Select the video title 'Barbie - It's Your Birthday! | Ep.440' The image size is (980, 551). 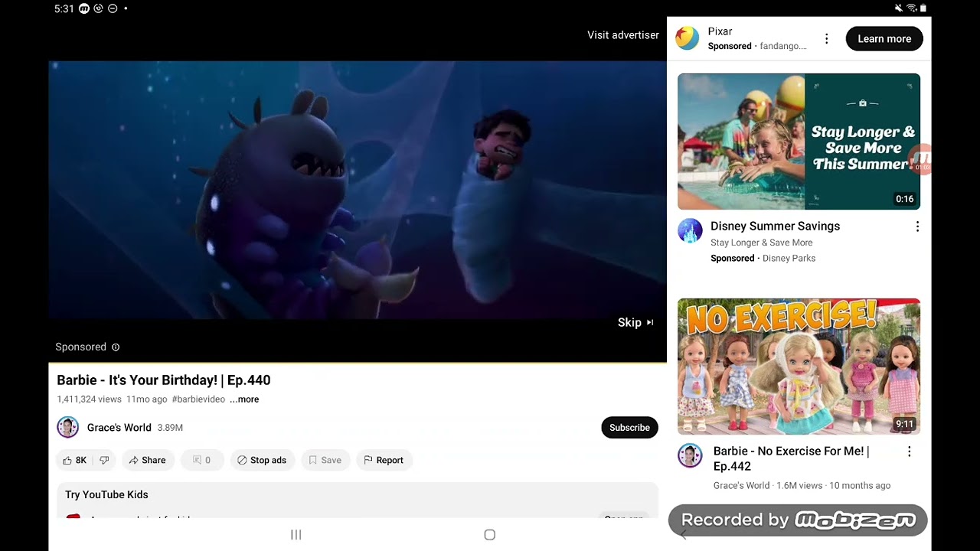pyautogui.click(x=163, y=380)
